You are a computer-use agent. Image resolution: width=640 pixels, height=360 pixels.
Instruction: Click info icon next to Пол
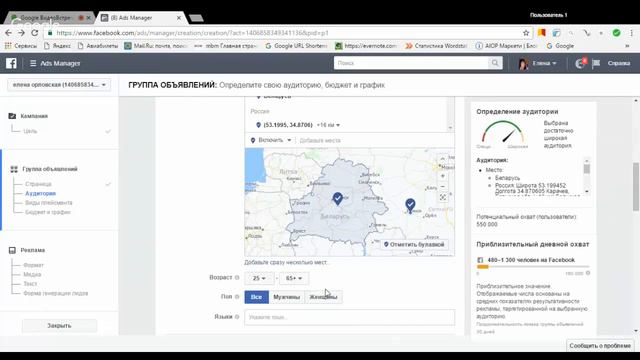(237, 297)
